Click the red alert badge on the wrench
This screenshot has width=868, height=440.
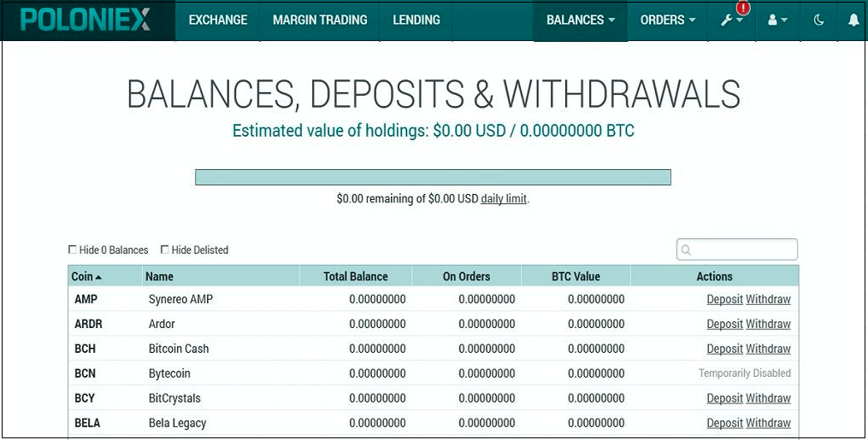[743, 9]
